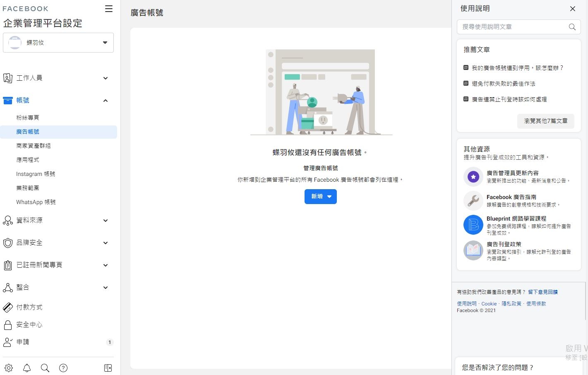Toggle the sidebar collapse panel icon
The image size is (588, 375).
pyautogui.click(x=108, y=368)
